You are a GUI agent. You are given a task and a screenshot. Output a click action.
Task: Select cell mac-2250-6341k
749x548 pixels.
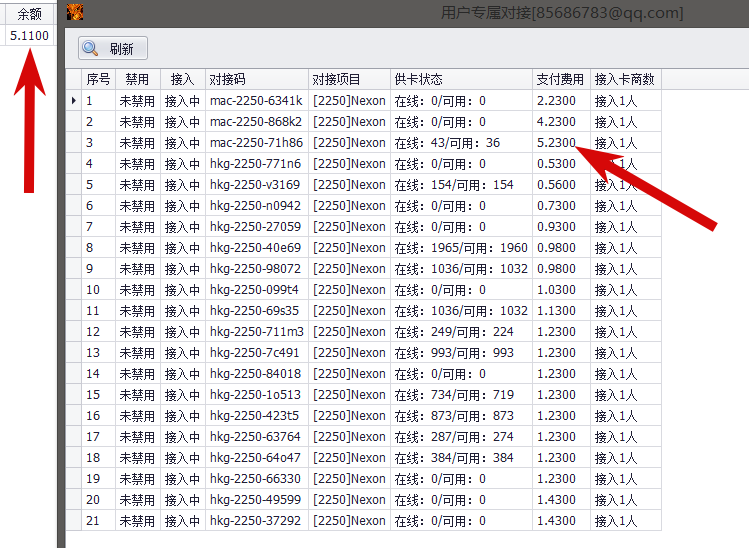pos(257,101)
